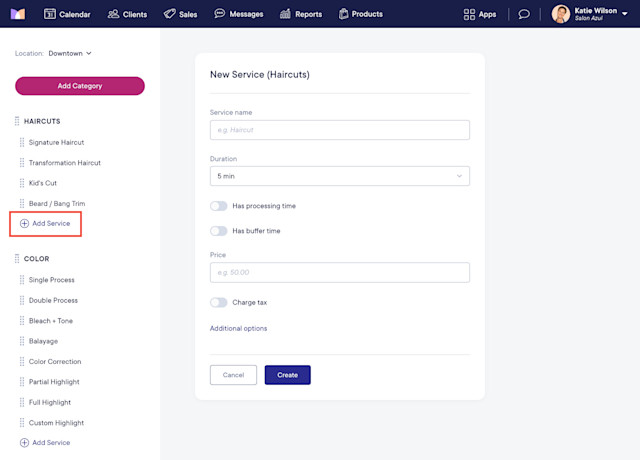Select Full Highlight service
The image size is (640, 460).
click(50, 402)
